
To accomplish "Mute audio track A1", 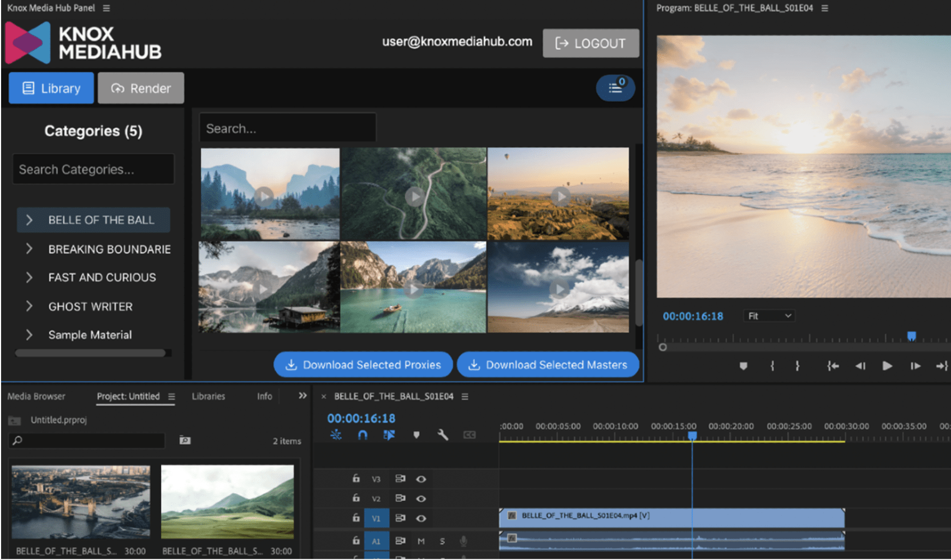I will pyautogui.click(x=421, y=540).
